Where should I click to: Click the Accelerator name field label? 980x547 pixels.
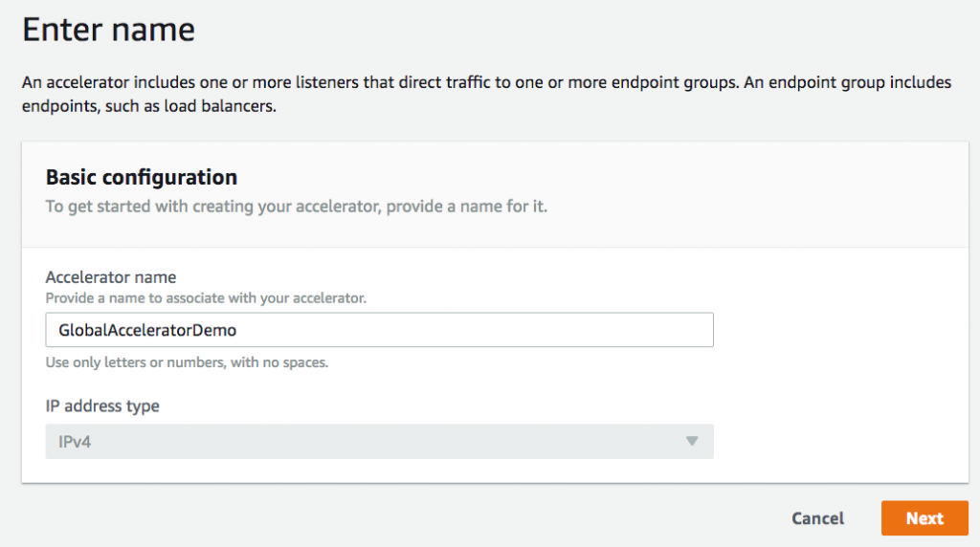(x=111, y=277)
